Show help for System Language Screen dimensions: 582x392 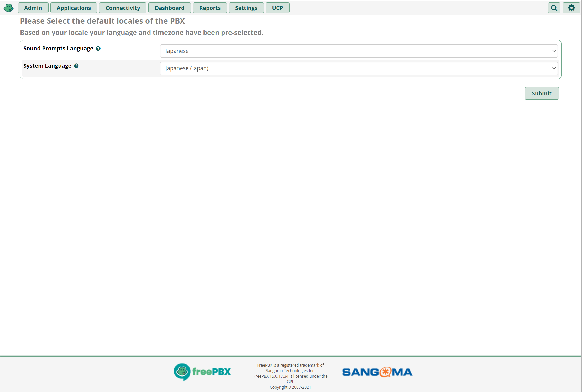pyautogui.click(x=76, y=66)
